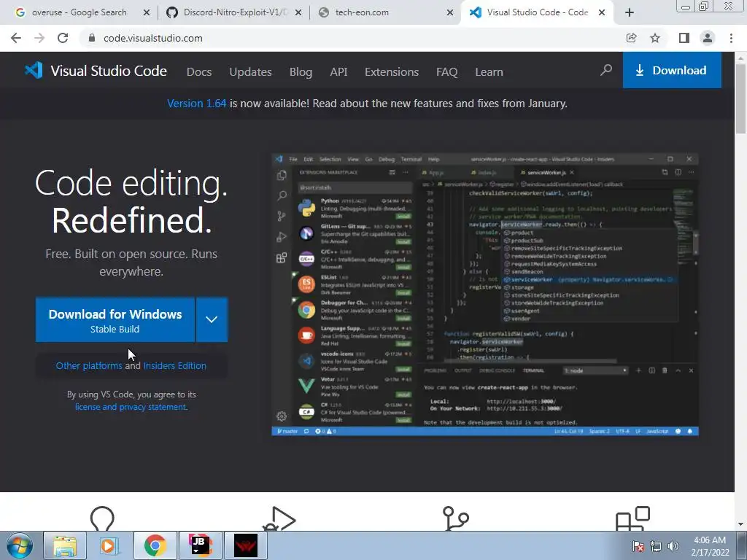Click the Visual Studio Code logo icon

tap(34, 71)
